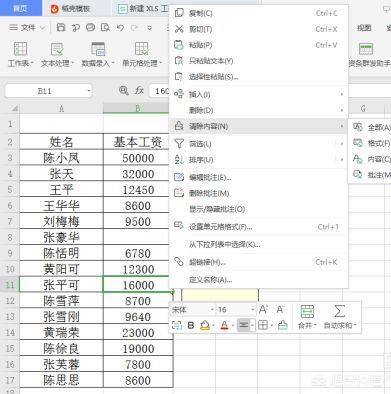Screen dimensions: 391x394
Task: Click the 复制(C) copy icon in context menu
Action: point(179,13)
